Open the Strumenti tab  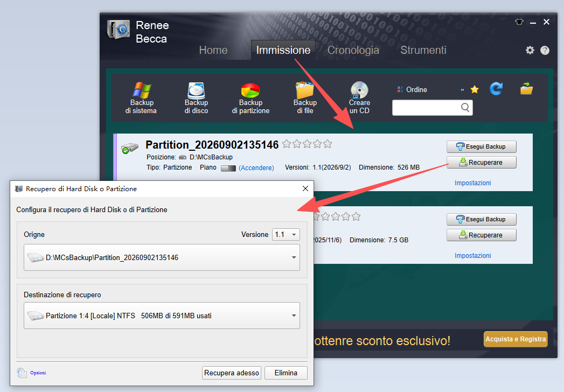pyautogui.click(x=423, y=50)
